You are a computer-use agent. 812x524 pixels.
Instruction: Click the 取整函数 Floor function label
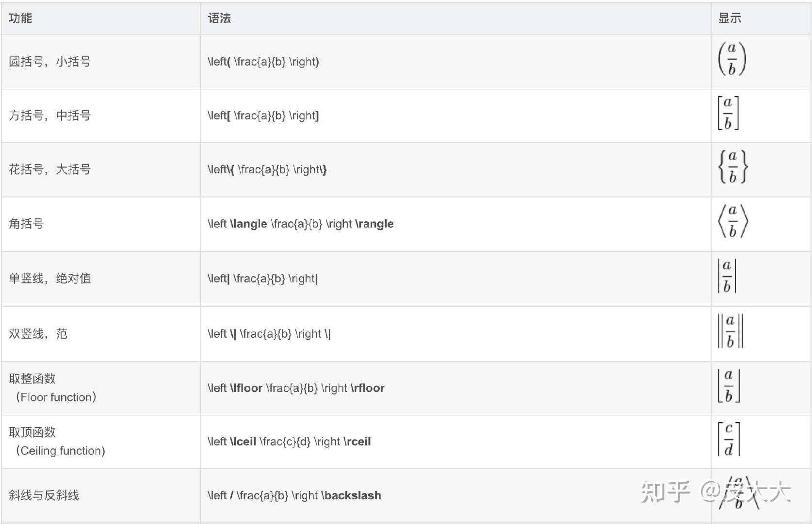pos(52,388)
